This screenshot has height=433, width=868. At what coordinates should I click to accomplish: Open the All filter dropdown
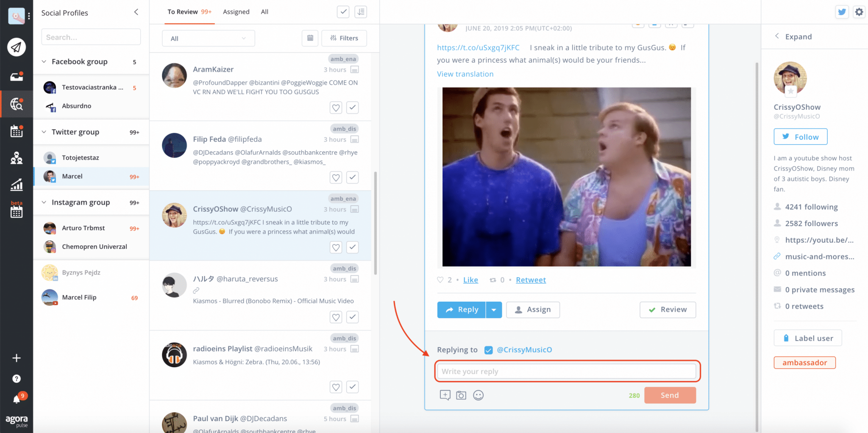pyautogui.click(x=208, y=39)
